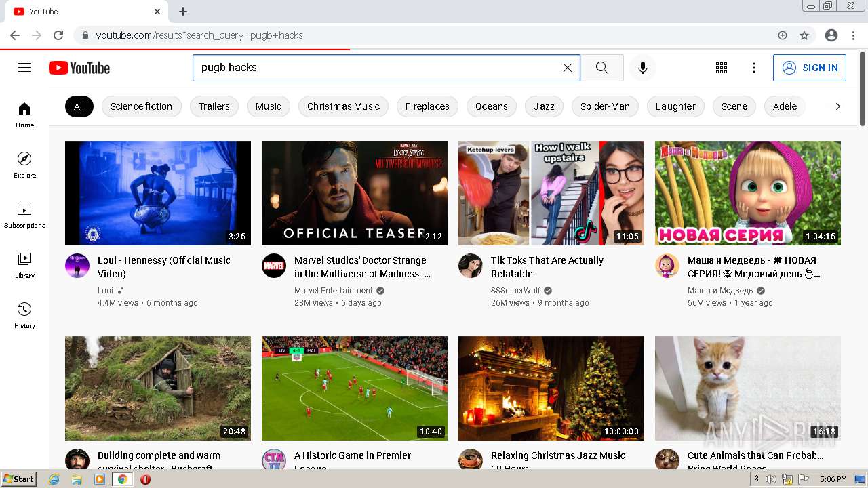Click the address bar URL
The image size is (868, 488).
[x=199, y=35]
